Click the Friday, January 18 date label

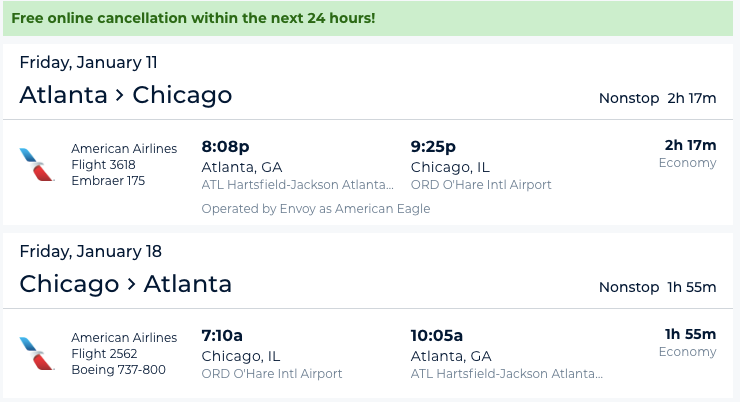coord(91,251)
